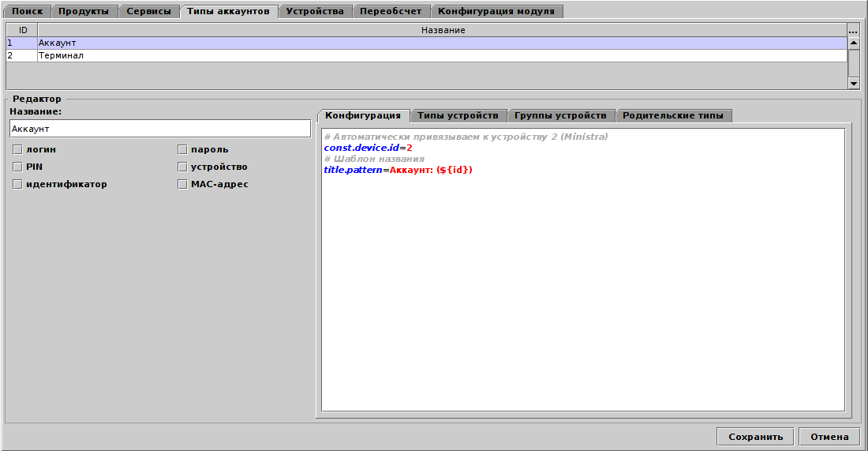The width and height of the screenshot is (868, 451).
Task: Enable the устройство checkbox
Action: point(182,167)
